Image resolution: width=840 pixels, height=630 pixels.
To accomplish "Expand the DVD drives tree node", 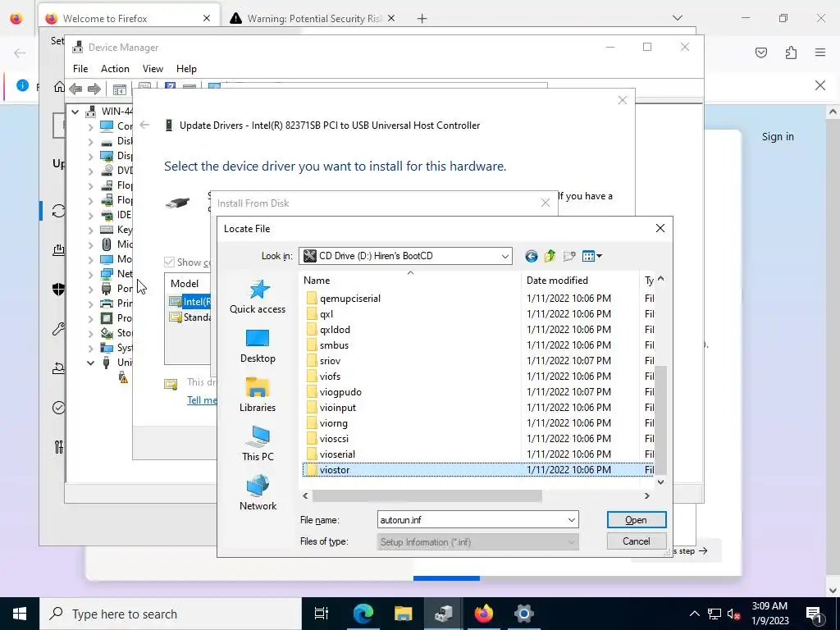I will click(x=90, y=171).
